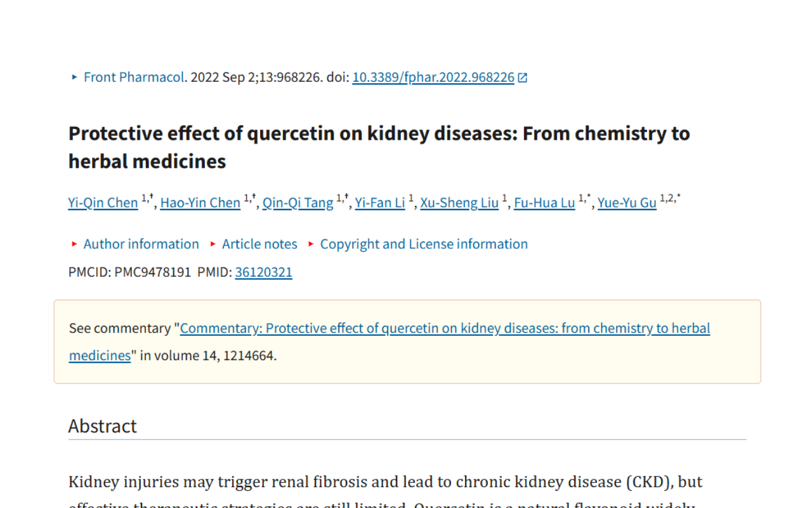Click the red arrow beside Author information
The width and height of the screenshot is (812, 508).
(x=74, y=244)
